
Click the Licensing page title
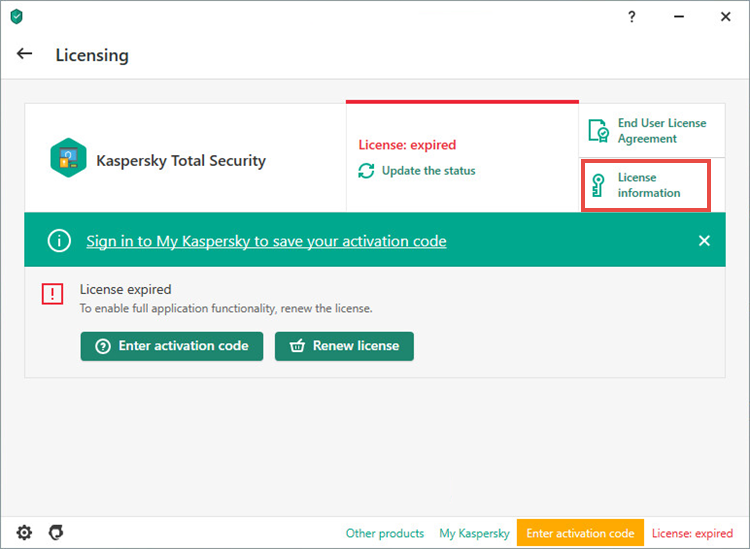point(92,55)
